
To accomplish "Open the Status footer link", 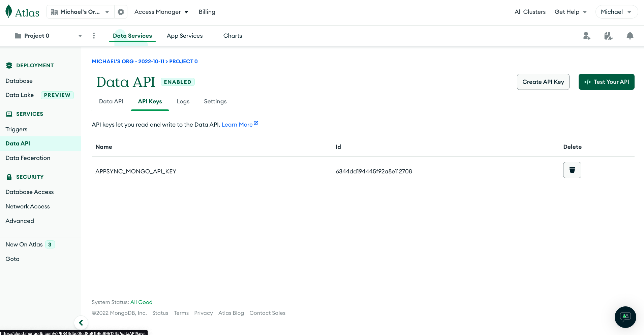I will pos(160,313).
